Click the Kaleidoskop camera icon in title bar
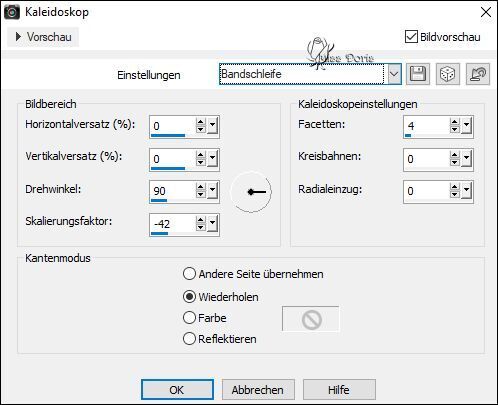Image resolution: width=498 pixels, height=405 pixels. pyautogui.click(x=12, y=12)
